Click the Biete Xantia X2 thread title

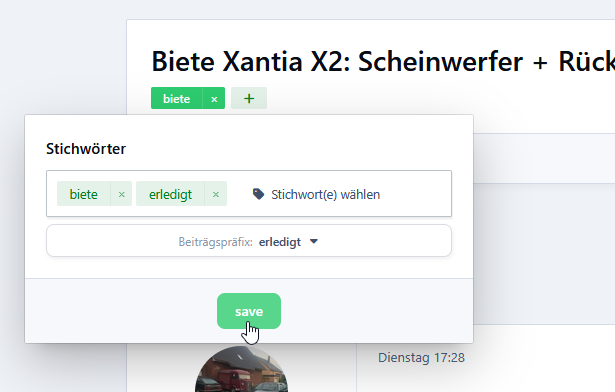383,62
